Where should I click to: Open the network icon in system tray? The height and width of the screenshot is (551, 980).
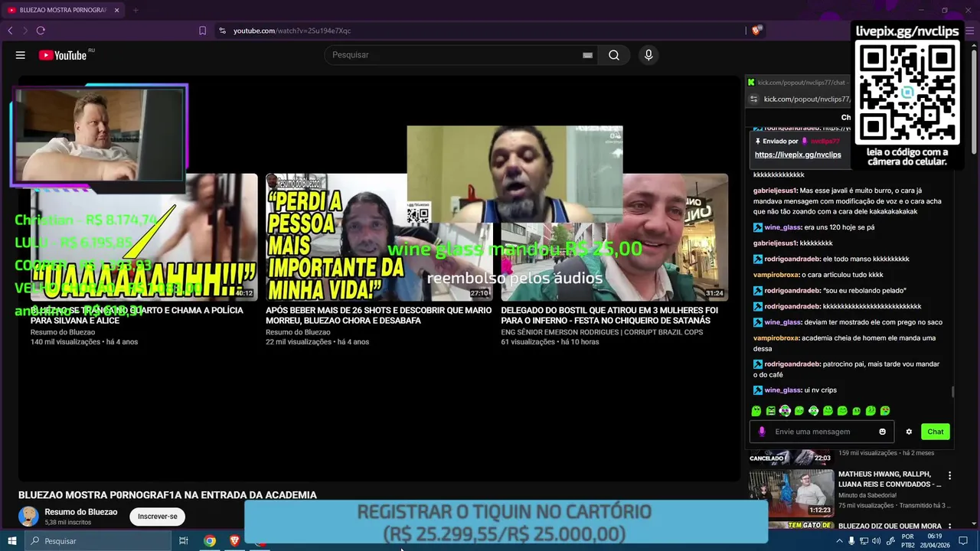tap(864, 541)
